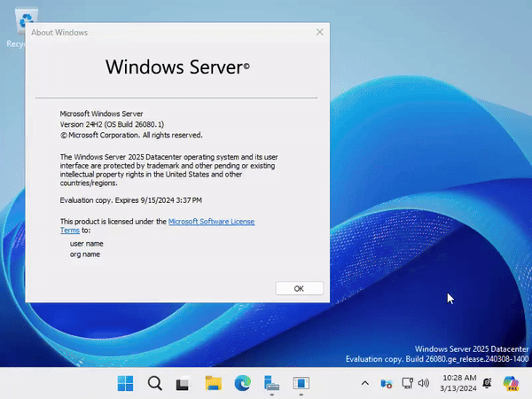Image resolution: width=532 pixels, height=399 pixels.
Task: Click the Windows Server 2025 Datacenter paragraph
Action: coord(169,170)
